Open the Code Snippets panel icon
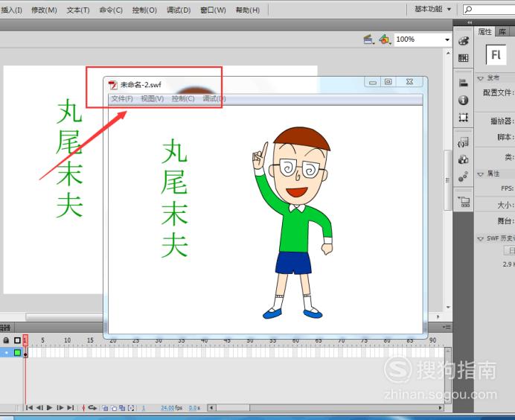 click(x=464, y=142)
